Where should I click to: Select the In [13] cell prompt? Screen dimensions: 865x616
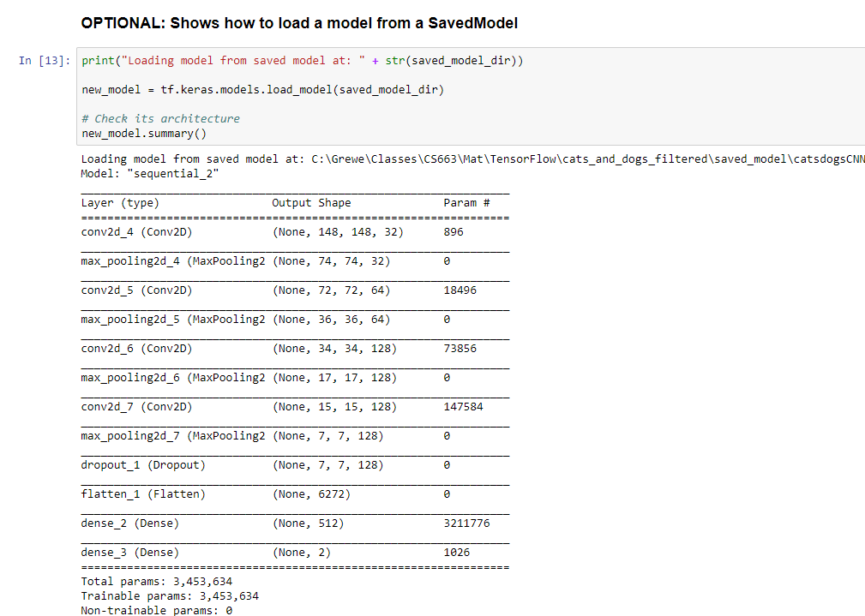(45, 61)
